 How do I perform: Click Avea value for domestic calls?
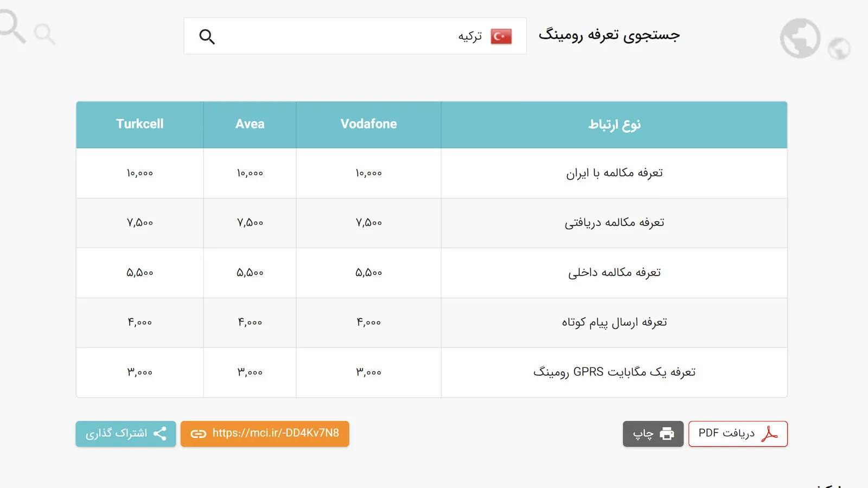250,273
